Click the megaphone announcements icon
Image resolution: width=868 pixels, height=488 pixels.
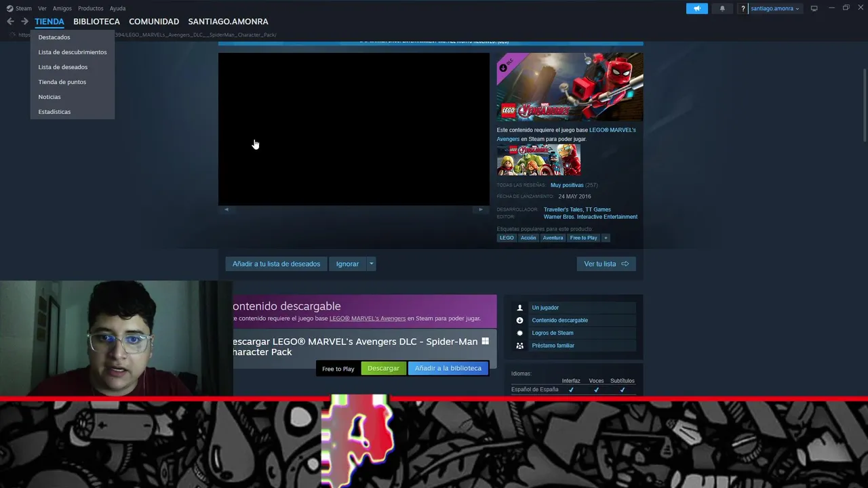(696, 8)
